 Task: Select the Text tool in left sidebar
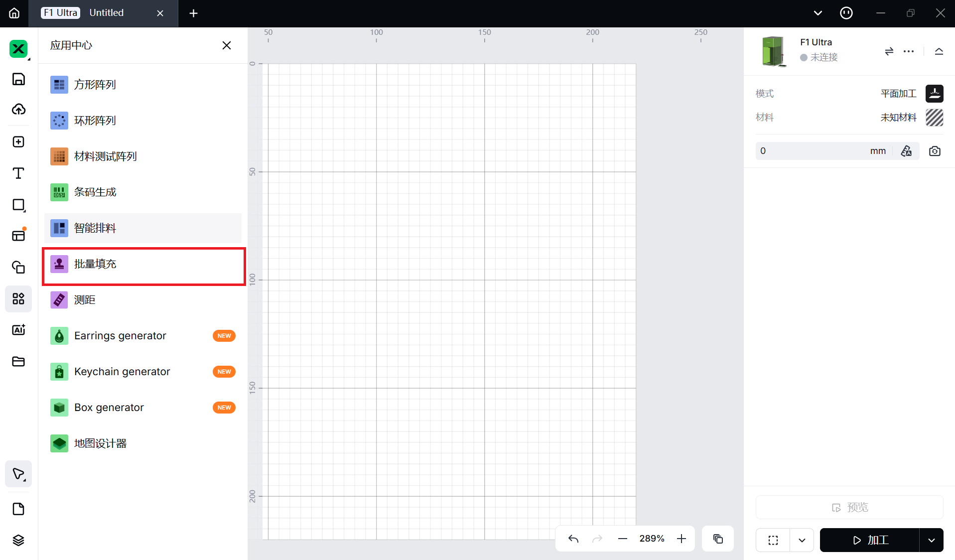(x=18, y=173)
